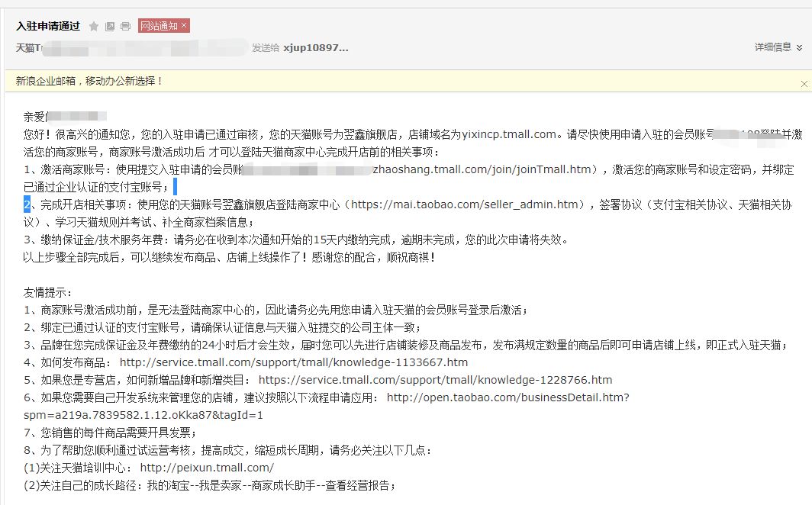812x505 pixels.
Task: Click the line starting 以上步骤全部完成后
Action: [x=230, y=258]
